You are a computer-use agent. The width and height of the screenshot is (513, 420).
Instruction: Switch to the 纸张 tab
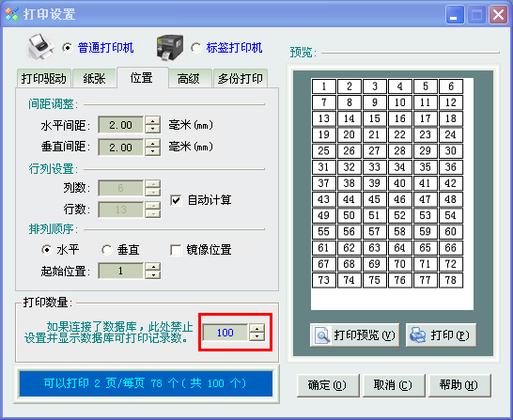coord(94,79)
